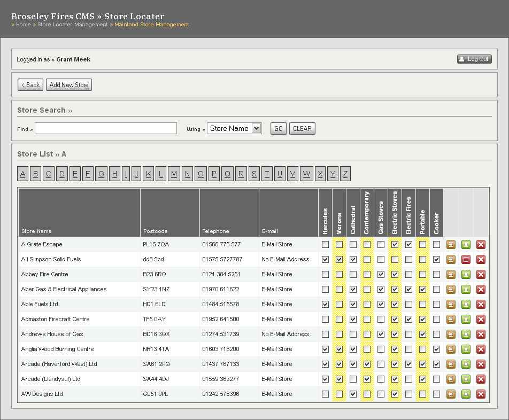Viewport: 509px width, 420px height.
Task: Click the green status icon for Able Fuels Ltd
Action: pyautogui.click(x=466, y=304)
